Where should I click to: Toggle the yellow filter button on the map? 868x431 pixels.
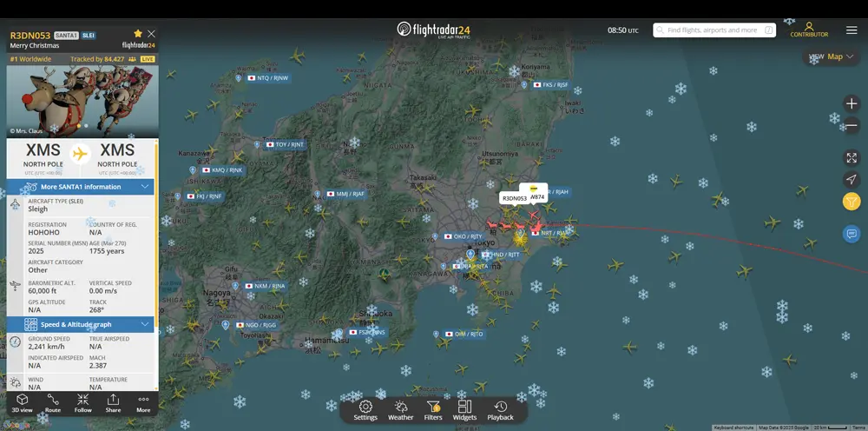pos(851,202)
